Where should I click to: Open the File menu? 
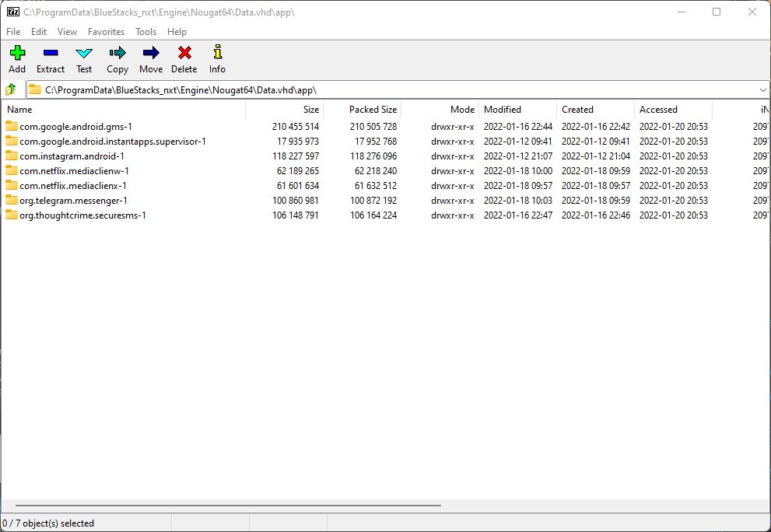click(13, 31)
